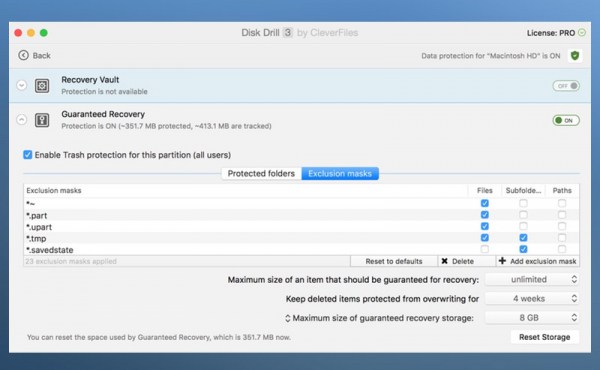600x370 pixels.
Task: Uncheck Files checkbox for *.upart mask
Action: pos(484,226)
